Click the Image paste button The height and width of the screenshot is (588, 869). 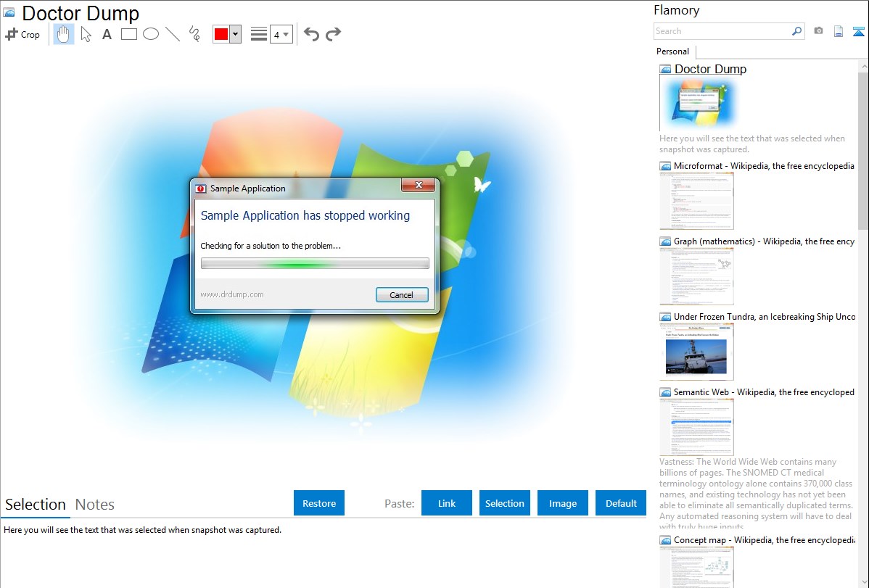562,503
